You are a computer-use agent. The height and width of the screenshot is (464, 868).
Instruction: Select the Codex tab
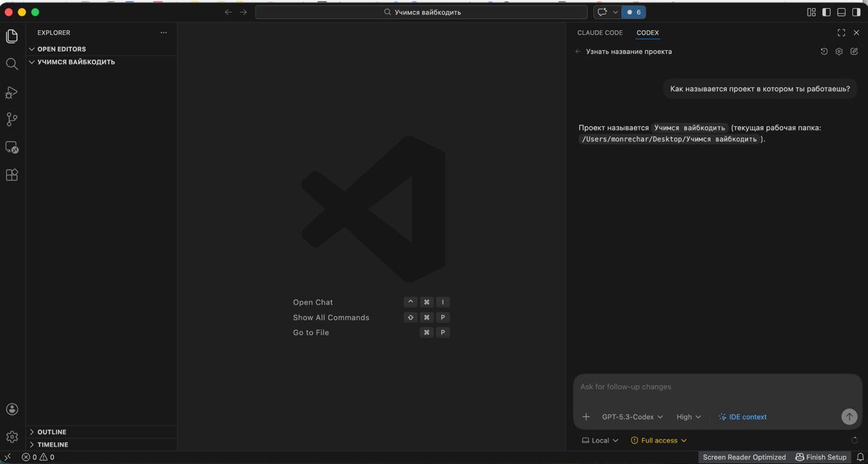click(648, 33)
